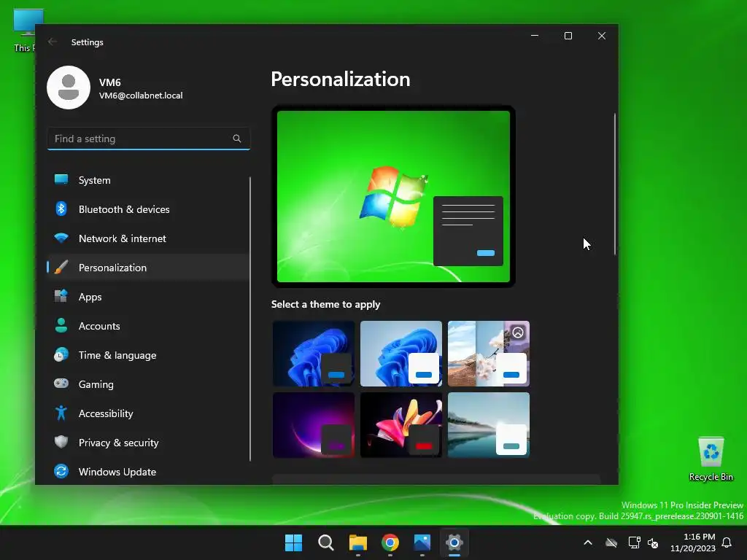Apply the spotlight landscape collage theme

[x=489, y=354]
